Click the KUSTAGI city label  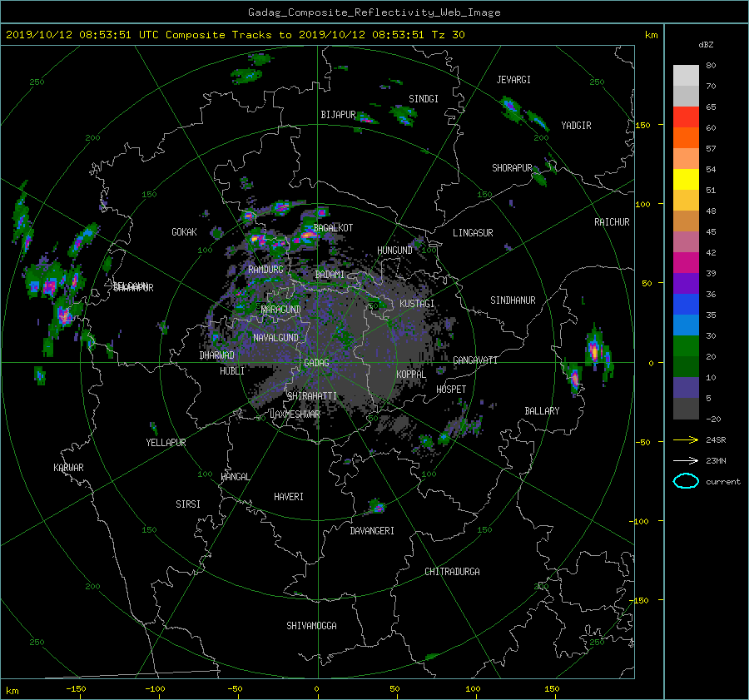[417, 304]
